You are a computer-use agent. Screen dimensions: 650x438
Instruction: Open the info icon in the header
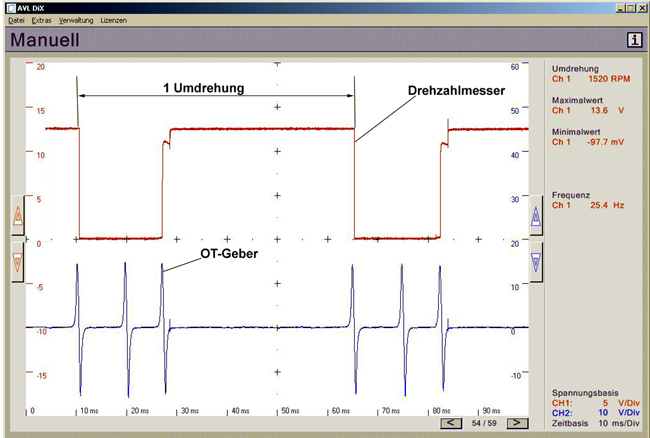point(633,40)
